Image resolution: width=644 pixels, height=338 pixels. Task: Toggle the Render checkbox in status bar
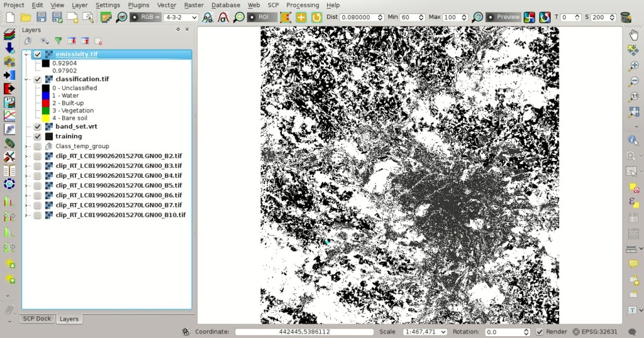point(539,332)
